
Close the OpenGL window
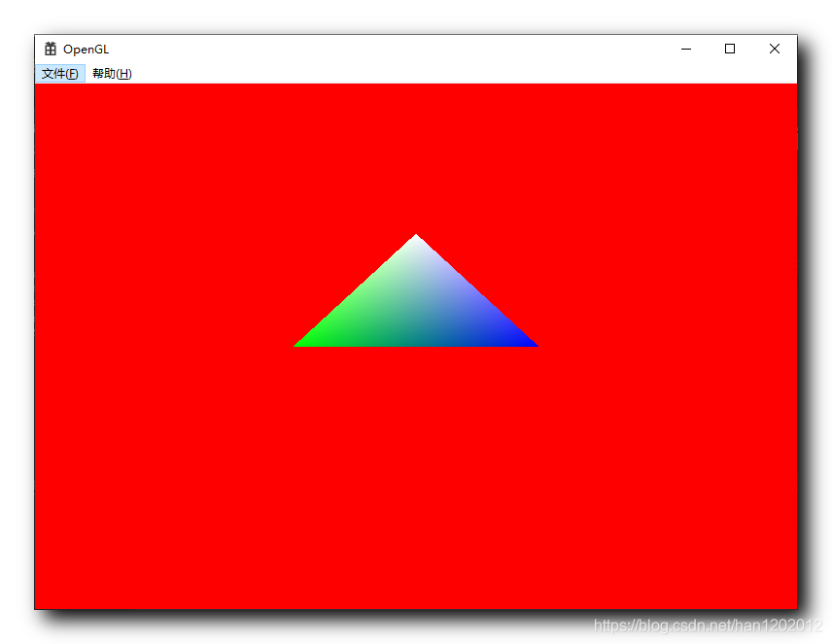point(775,49)
